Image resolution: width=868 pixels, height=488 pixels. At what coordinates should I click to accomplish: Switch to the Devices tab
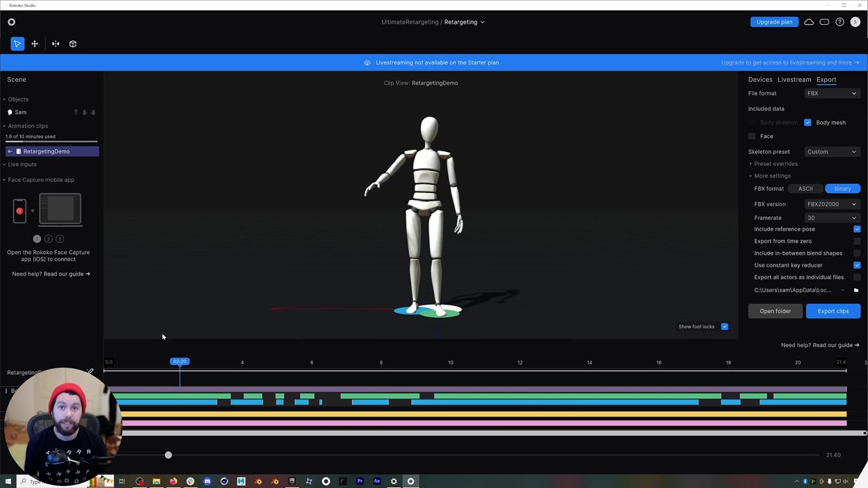[760, 80]
